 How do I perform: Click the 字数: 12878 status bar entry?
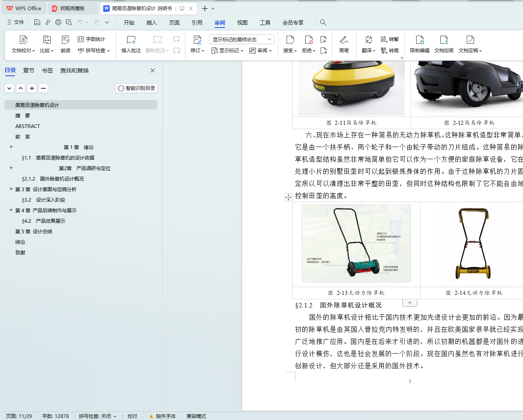(x=55, y=416)
